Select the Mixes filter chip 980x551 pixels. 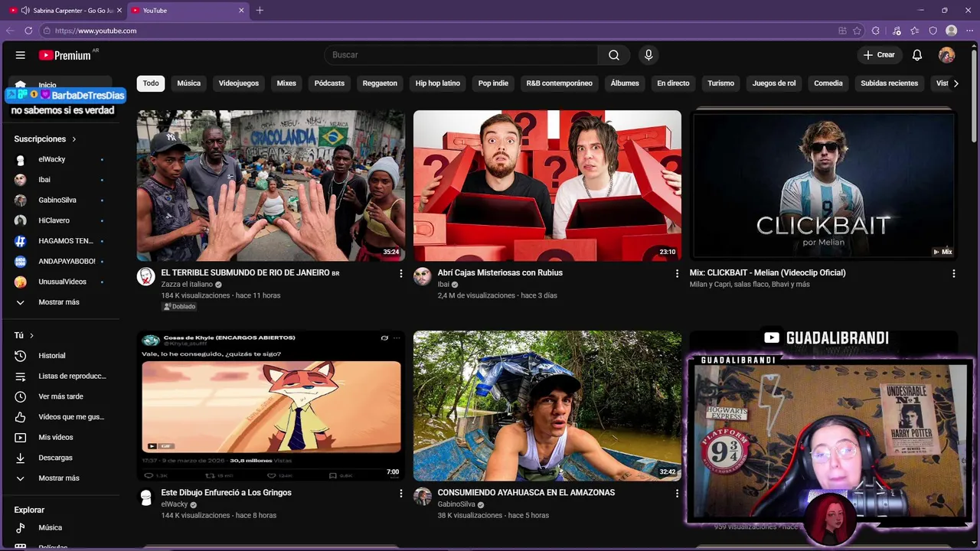click(x=286, y=83)
